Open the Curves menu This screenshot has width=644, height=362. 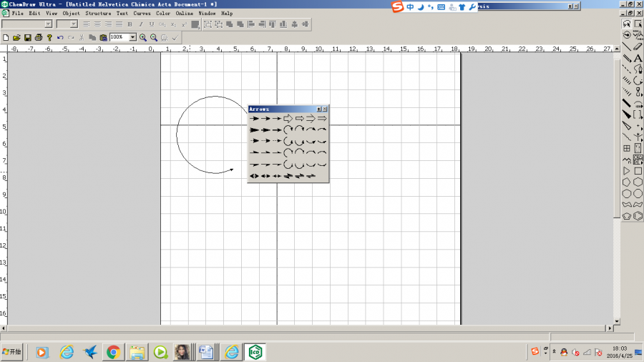pyautogui.click(x=142, y=14)
